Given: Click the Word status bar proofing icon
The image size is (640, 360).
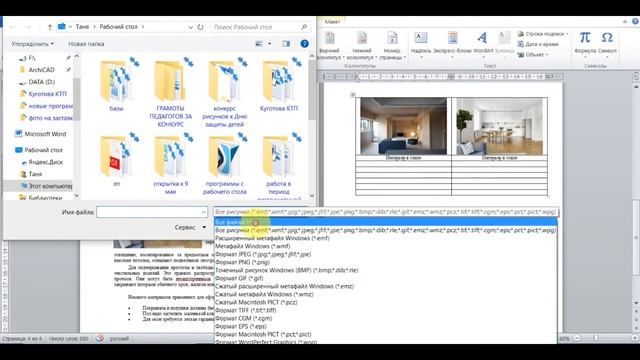Looking at the screenshot, I should coord(99,338).
